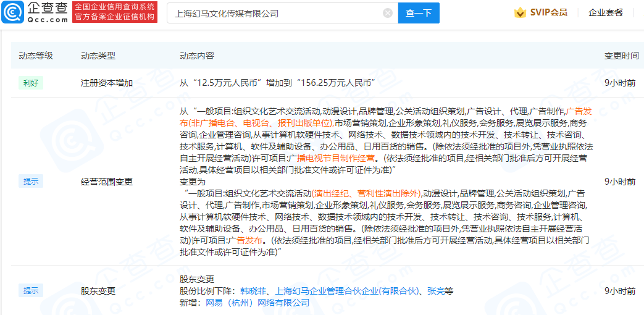Click highlighted 广播电视节目制作经营 text
The image size is (644, 315).
tap(335, 158)
